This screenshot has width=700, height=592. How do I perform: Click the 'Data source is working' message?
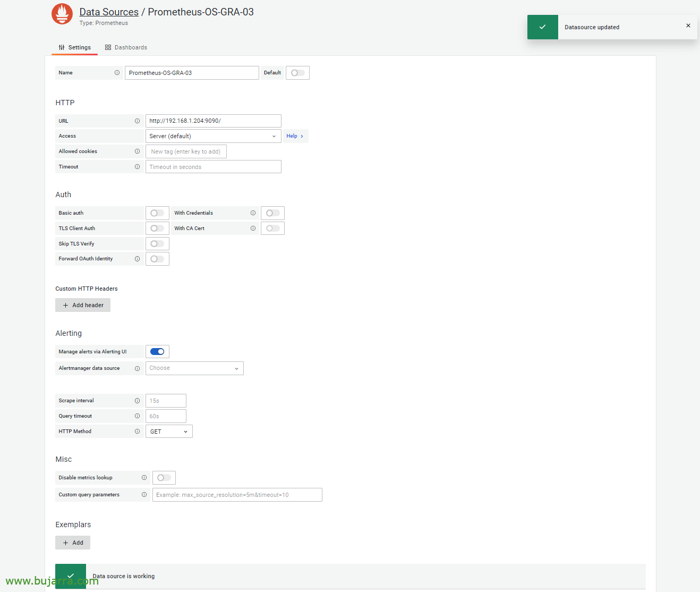pyautogui.click(x=124, y=576)
